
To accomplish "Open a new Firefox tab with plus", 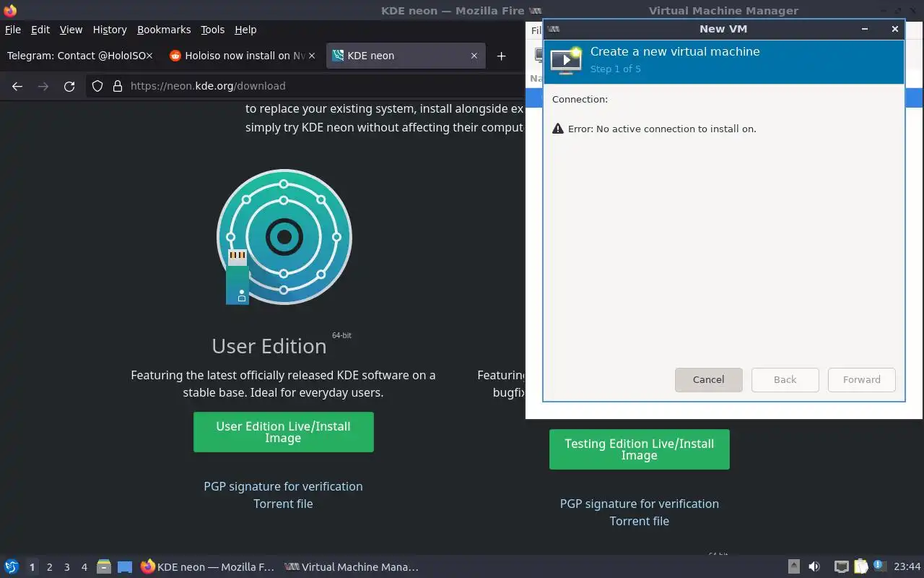I will [501, 56].
